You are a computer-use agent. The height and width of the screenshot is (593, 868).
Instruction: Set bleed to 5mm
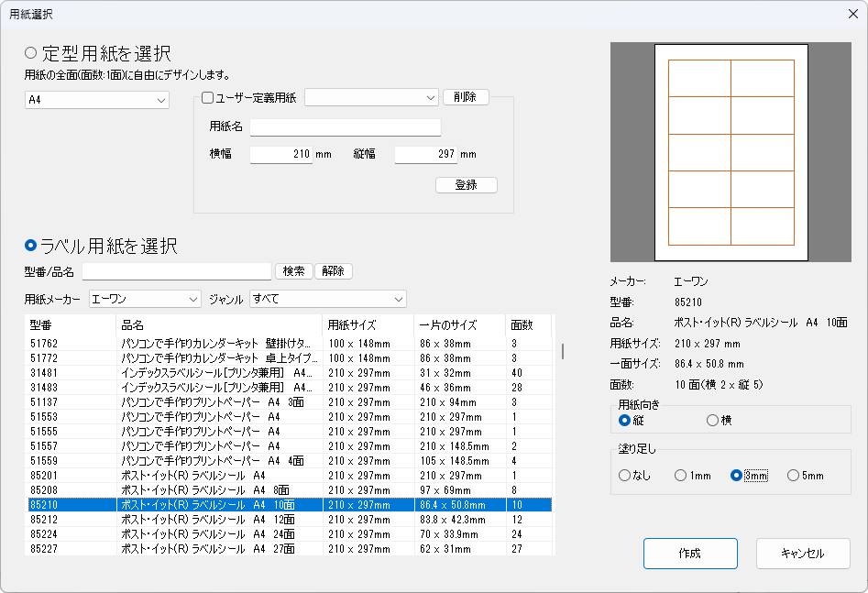[793, 475]
